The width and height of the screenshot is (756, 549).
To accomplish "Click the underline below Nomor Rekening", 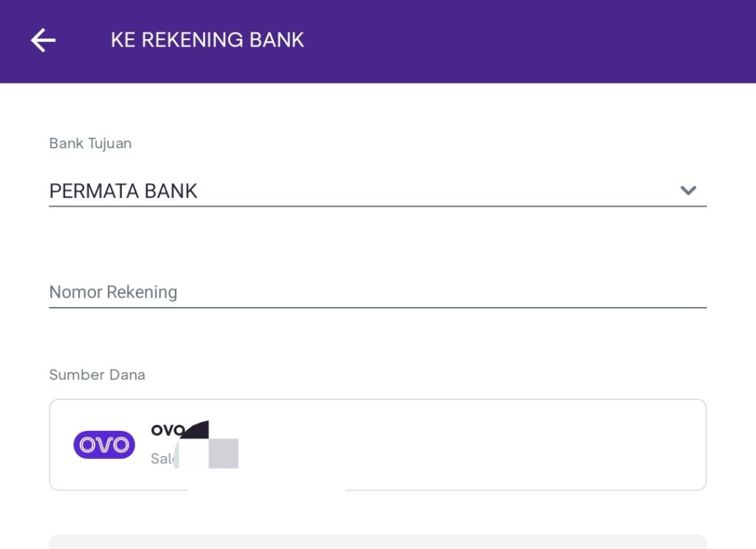I will coord(377,307).
